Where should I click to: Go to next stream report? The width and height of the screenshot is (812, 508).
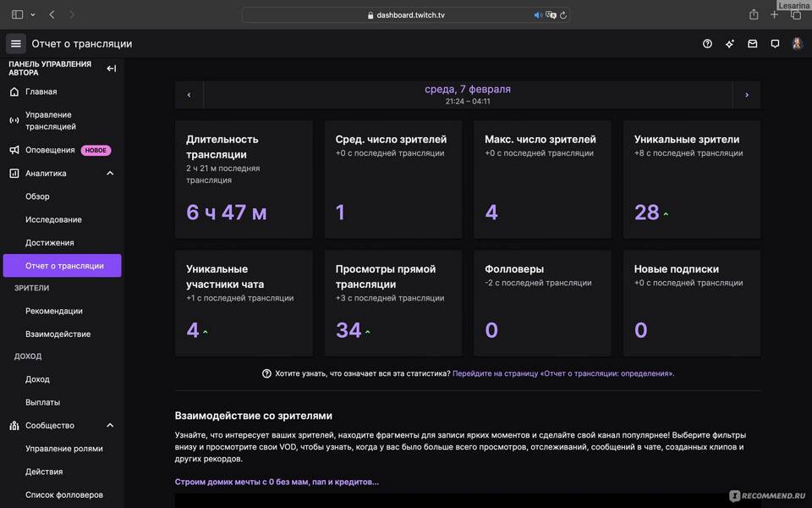pyautogui.click(x=746, y=95)
